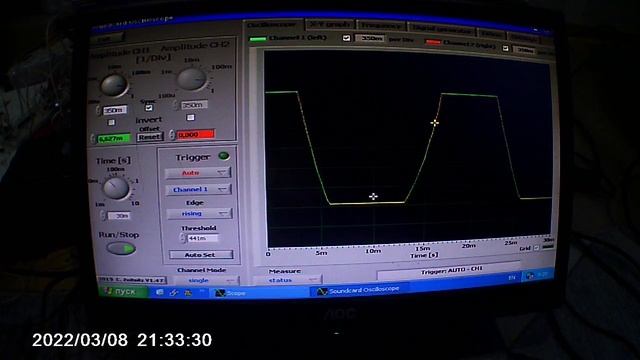Open the Channel Mode single dropdown
The height and width of the screenshot is (360, 640).
(x=207, y=280)
